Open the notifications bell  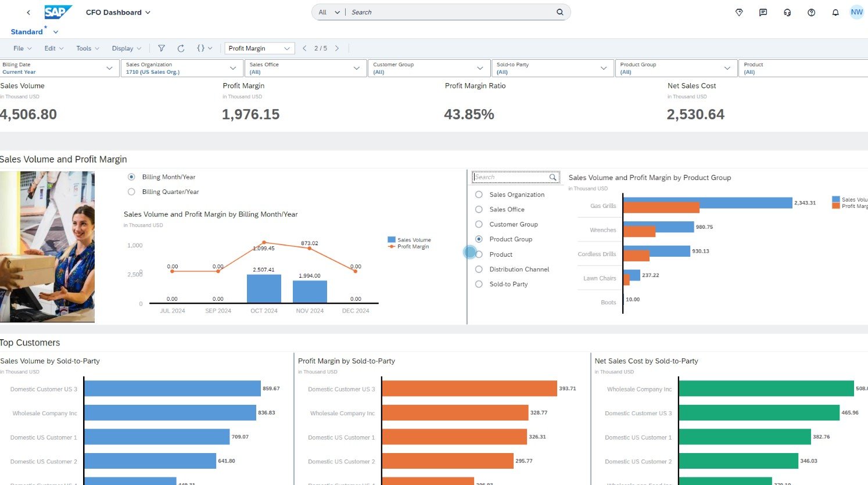pyautogui.click(x=835, y=12)
